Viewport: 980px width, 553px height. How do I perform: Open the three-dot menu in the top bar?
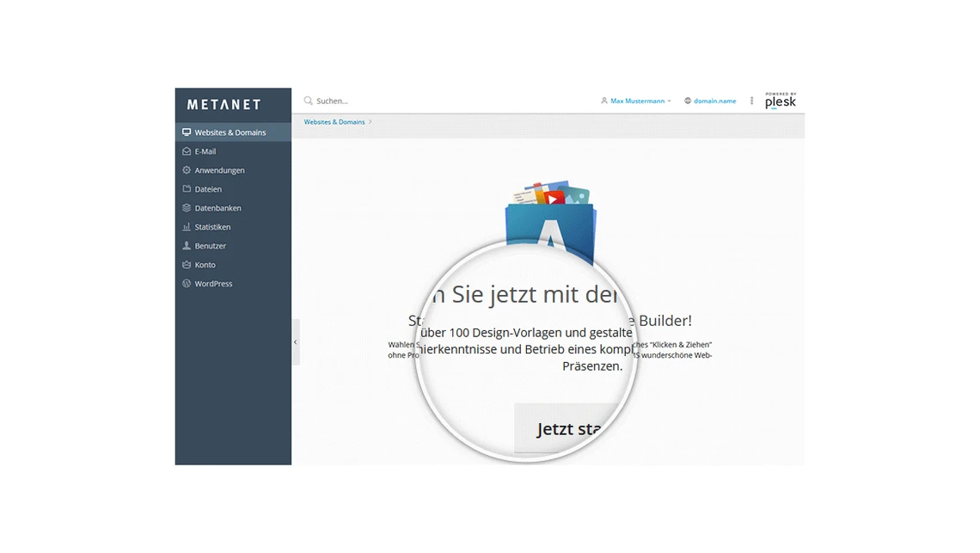[751, 101]
